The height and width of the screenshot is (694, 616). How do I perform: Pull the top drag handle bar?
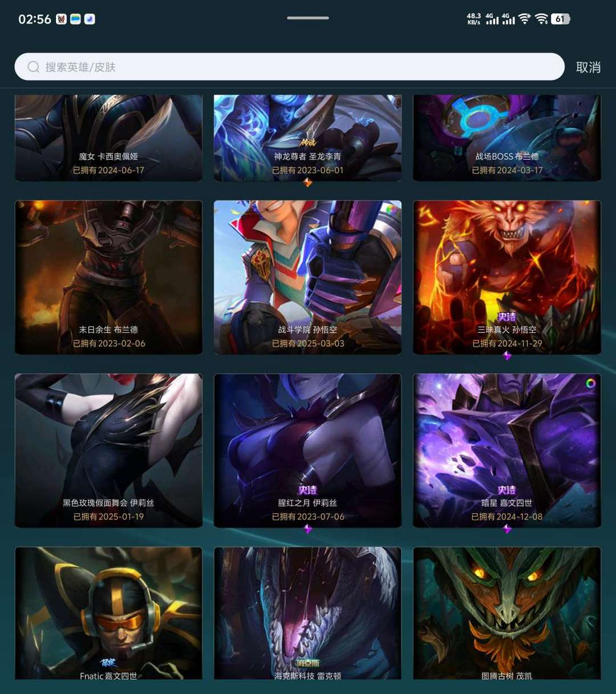pyautogui.click(x=308, y=18)
